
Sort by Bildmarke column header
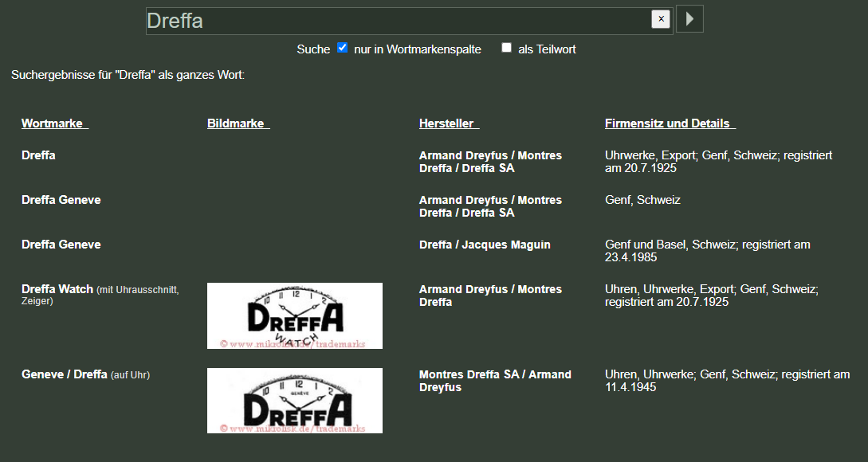point(238,123)
